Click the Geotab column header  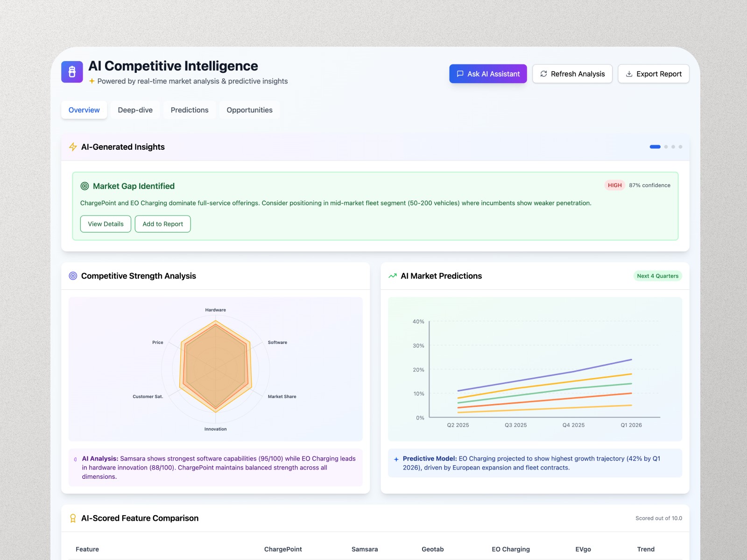[x=433, y=549]
